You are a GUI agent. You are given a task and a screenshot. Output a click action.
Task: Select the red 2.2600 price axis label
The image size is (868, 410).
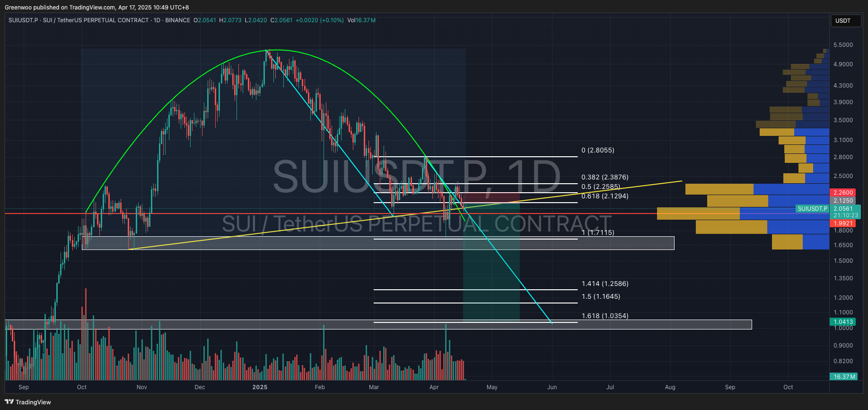[843, 193]
